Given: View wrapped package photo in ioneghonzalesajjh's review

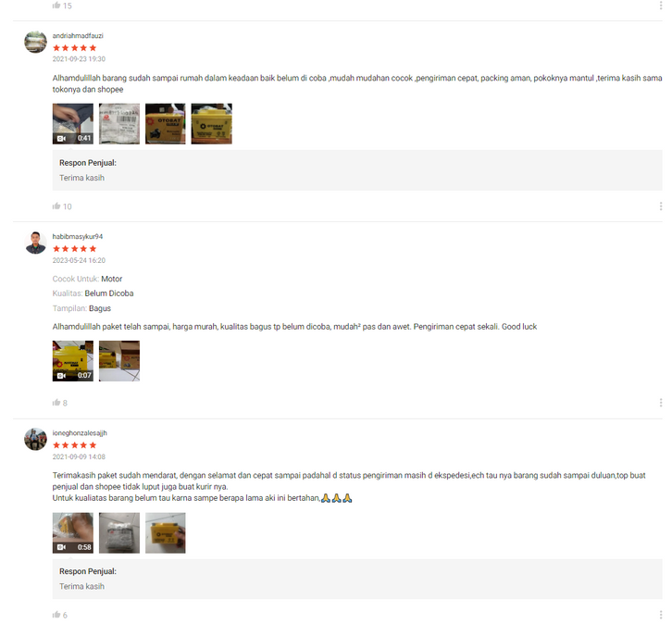Looking at the screenshot, I should tap(119, 532).
